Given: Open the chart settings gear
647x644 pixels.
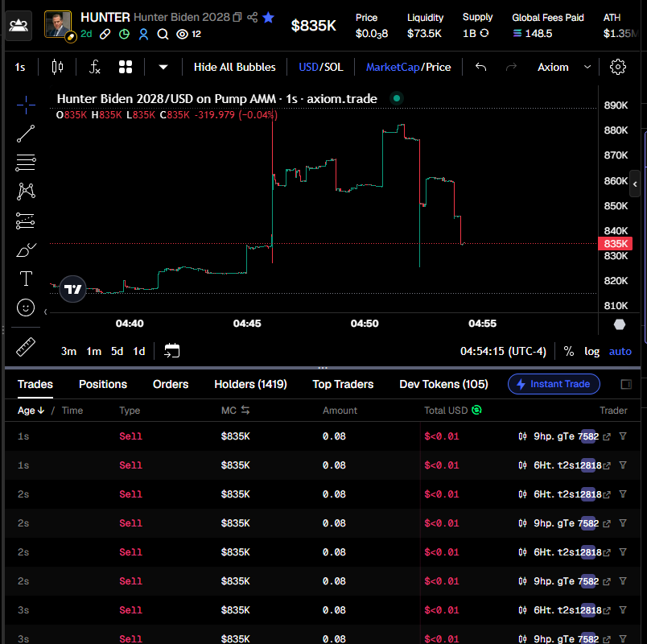Looking at the screenshot, I should [x=618, y=67].
